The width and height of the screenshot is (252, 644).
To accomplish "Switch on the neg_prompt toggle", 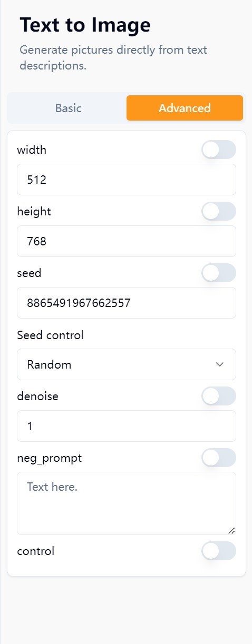I will [x=219, y=458].
